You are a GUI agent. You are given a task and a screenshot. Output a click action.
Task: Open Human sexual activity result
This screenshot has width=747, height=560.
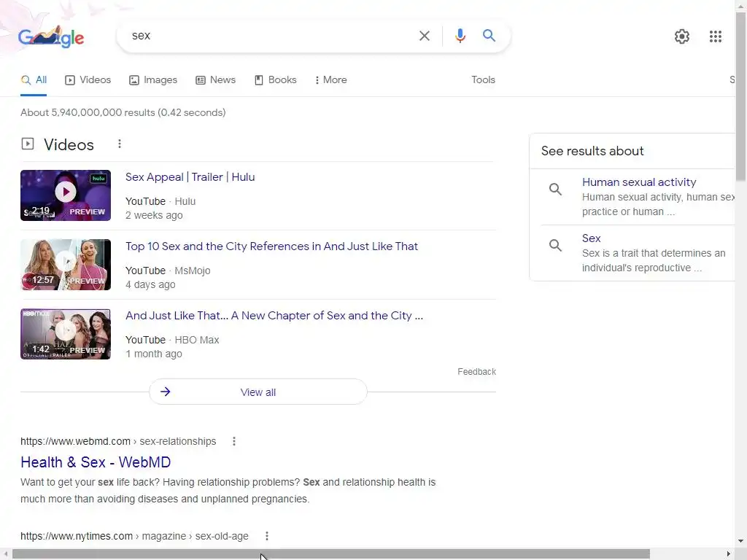[x=638, y=182]
